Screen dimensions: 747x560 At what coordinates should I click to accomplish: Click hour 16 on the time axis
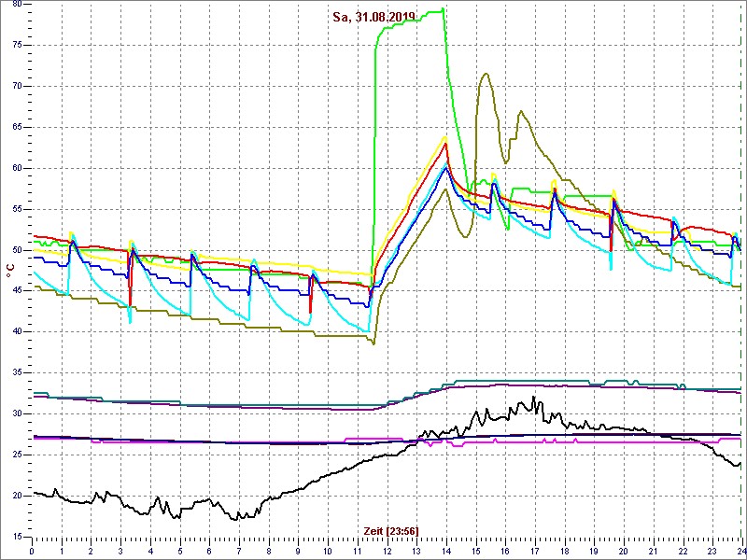pyautogui.click(x=506, y=551)
